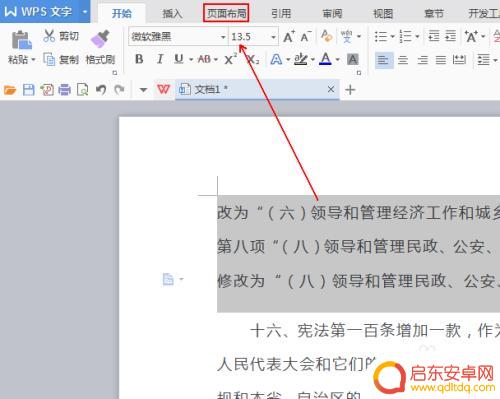Screen dimensions: 500x399
Task: Apply the blue font color A
Action: coord(326,60)
